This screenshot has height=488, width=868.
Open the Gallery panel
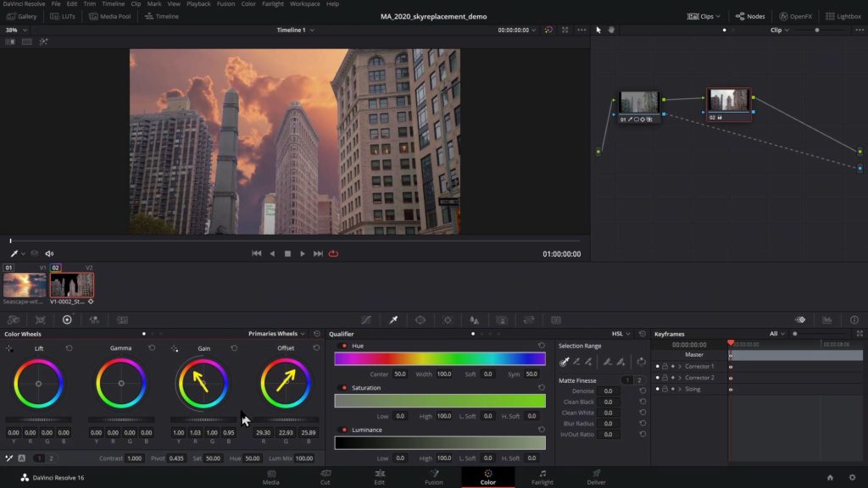tap(21, 16)
